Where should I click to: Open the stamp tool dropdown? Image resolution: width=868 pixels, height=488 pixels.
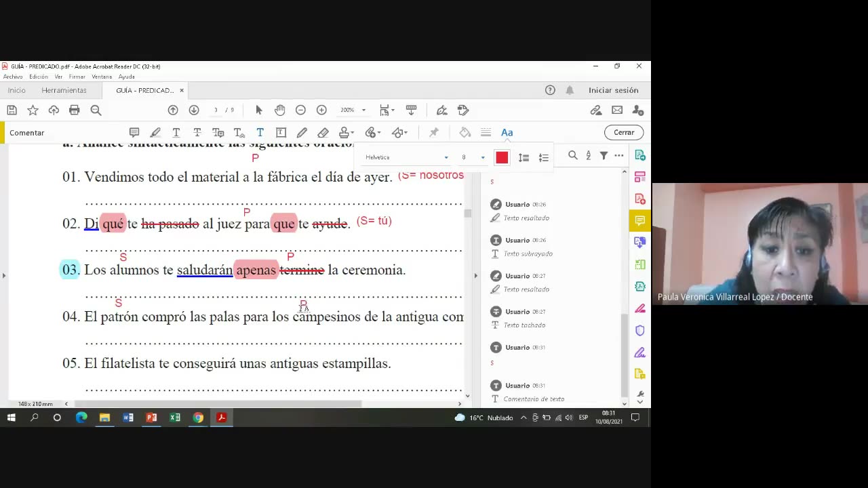coord(347,132)
